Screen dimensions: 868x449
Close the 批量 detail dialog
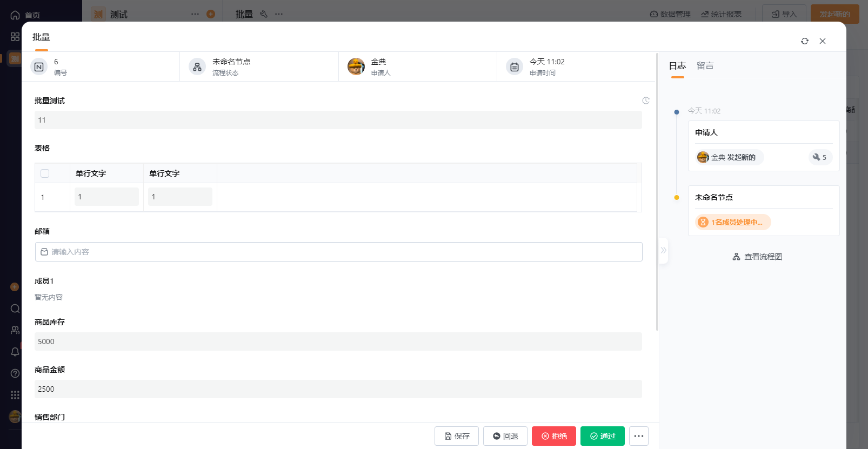pos(823,41)
